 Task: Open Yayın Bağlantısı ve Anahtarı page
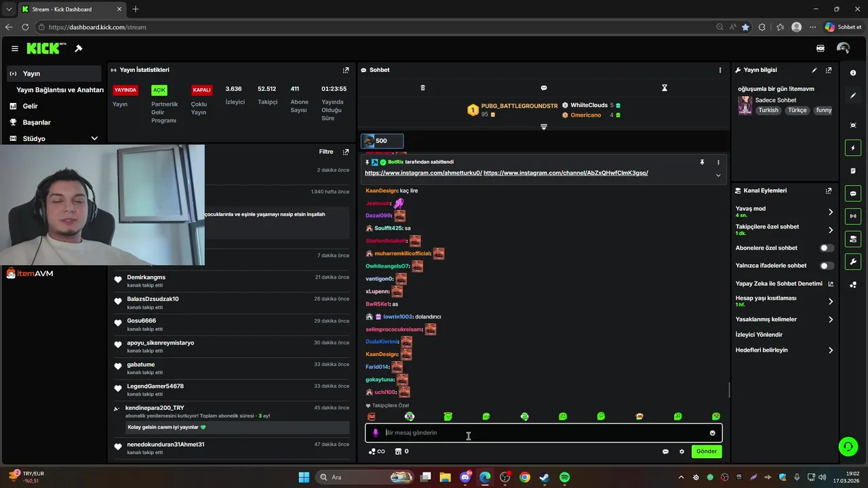tap(60, 89)
